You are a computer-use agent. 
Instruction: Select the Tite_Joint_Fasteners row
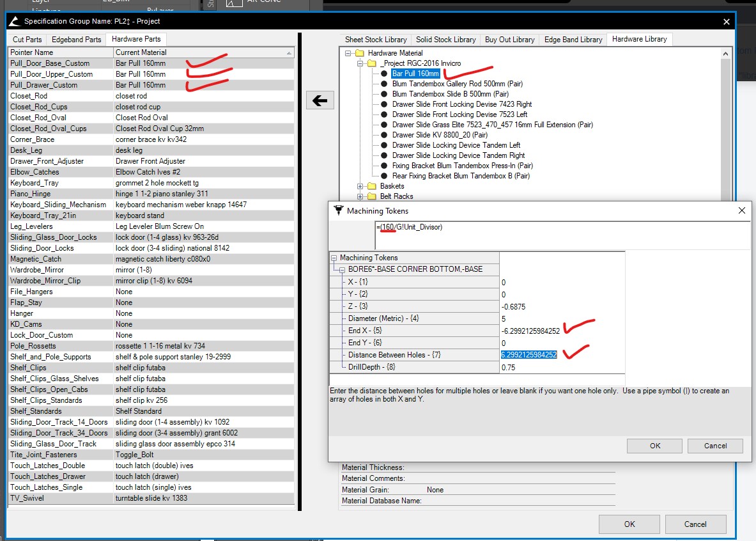tap(151, 455)
